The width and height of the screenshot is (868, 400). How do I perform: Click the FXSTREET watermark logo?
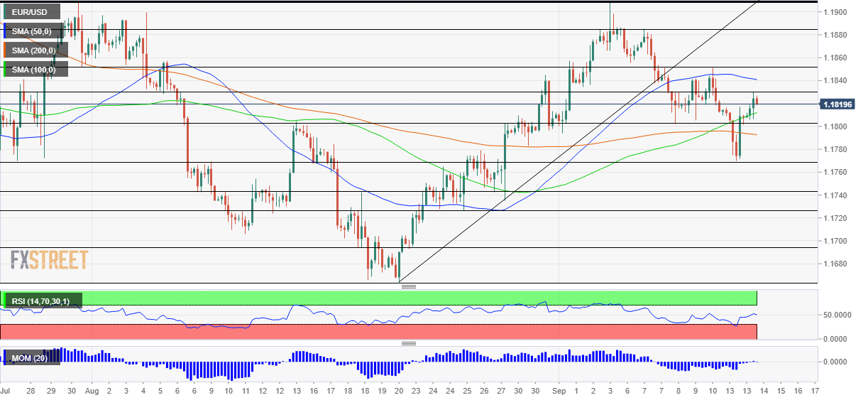coord(49,260)
